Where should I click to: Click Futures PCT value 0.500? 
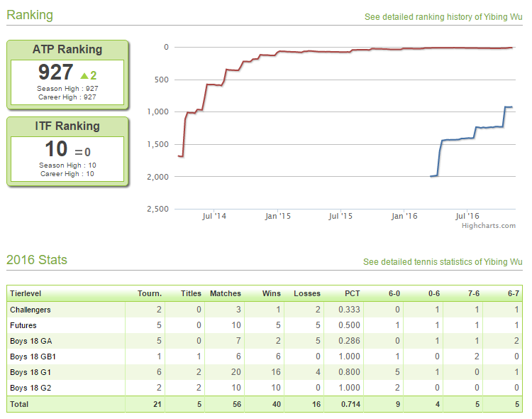tap(349, 325)
